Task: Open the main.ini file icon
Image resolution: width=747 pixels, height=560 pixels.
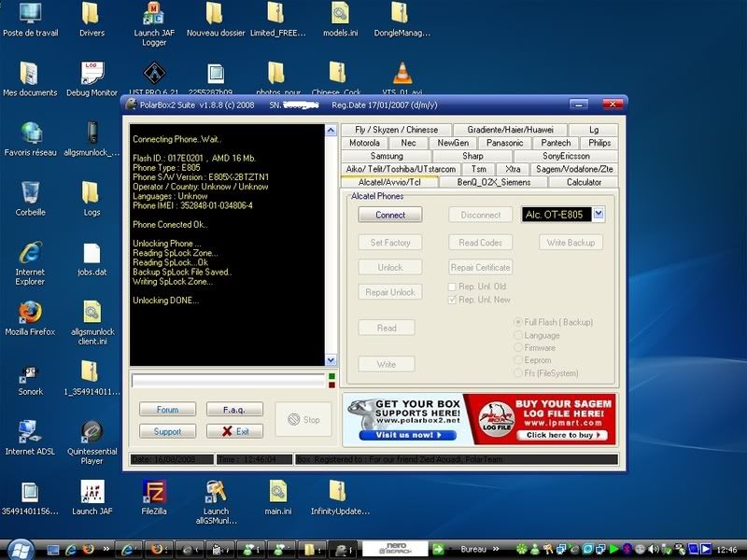Action: 277,497
